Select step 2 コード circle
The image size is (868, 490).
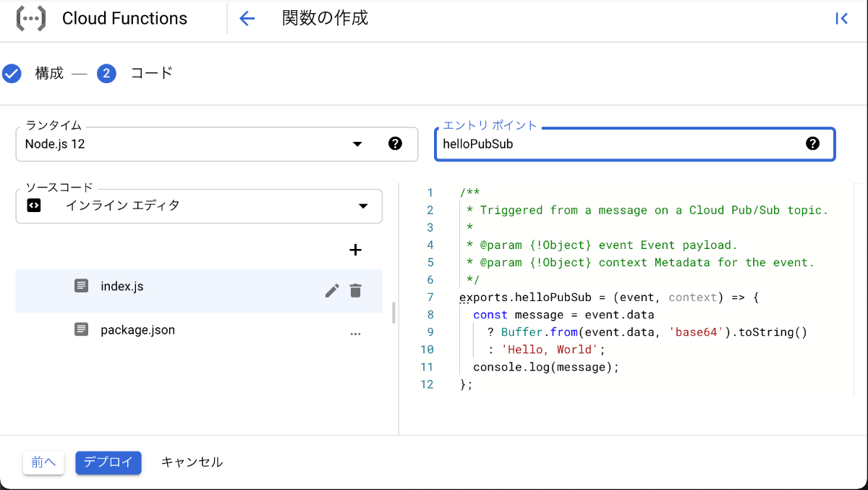[x=106, y=73]
